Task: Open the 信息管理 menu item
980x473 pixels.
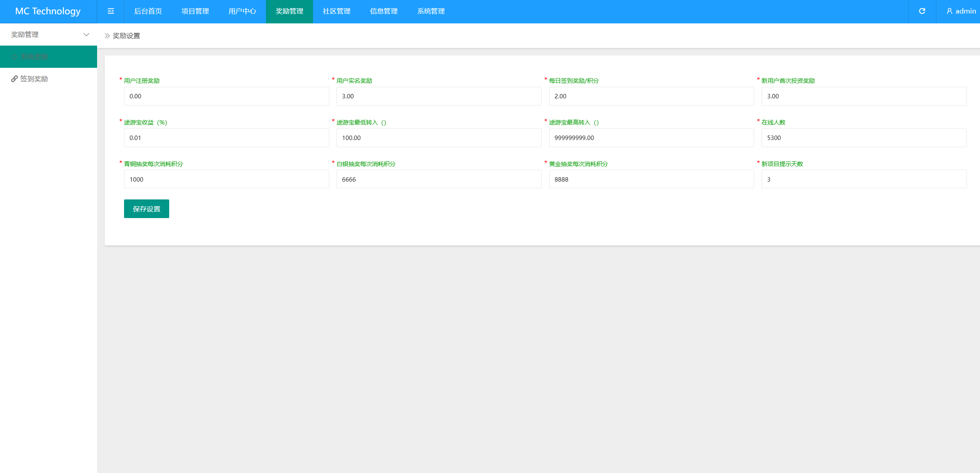Action: (x=384, y=11)
